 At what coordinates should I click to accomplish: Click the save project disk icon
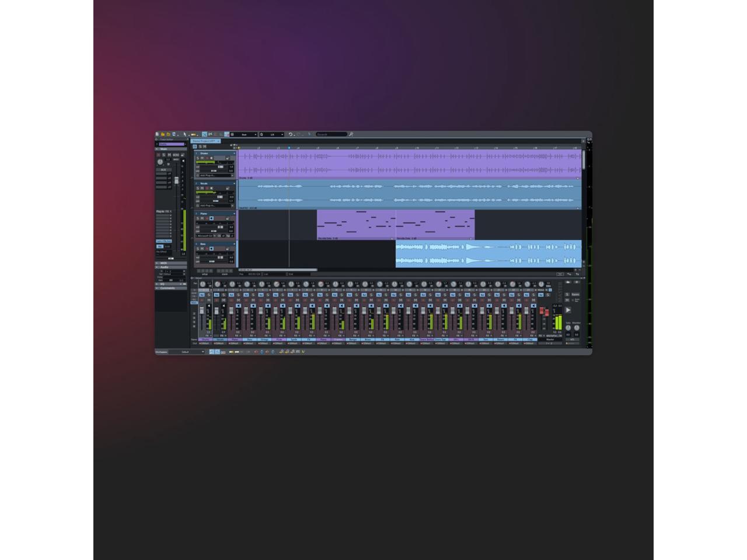tap(174, 134)
